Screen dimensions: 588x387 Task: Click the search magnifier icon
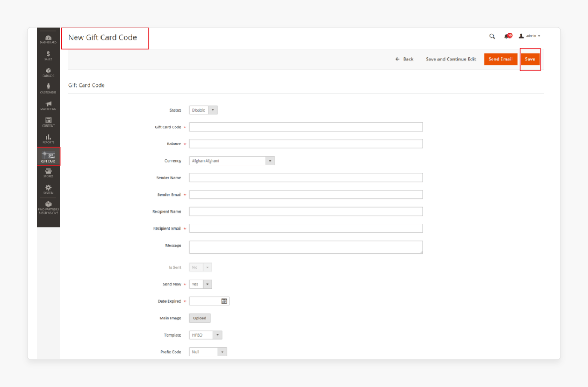point(492,36)
